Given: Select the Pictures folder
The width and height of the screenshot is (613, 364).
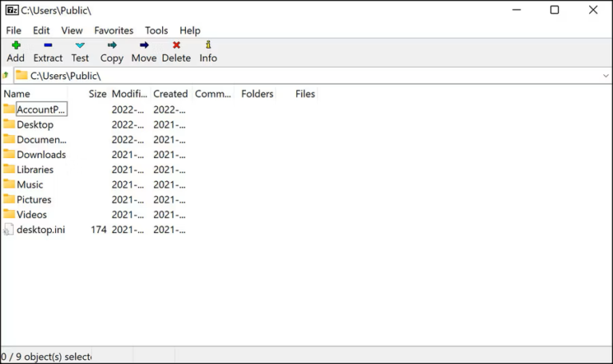Looking at the screenshot, I should 34,200.
